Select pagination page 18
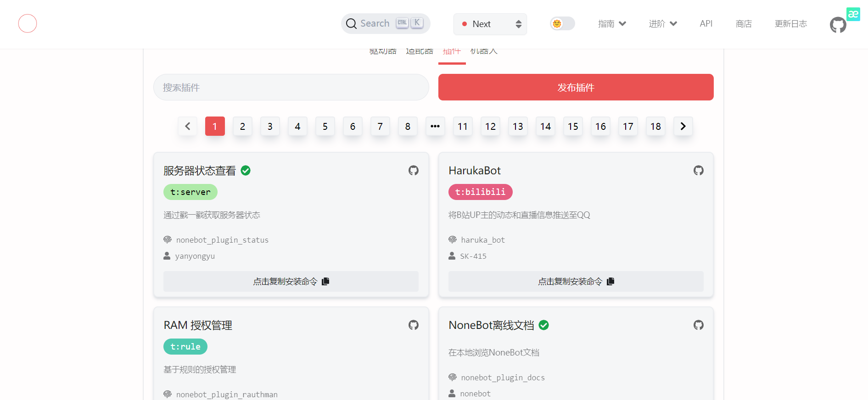868x400 pixels. [x=655, y=126]
